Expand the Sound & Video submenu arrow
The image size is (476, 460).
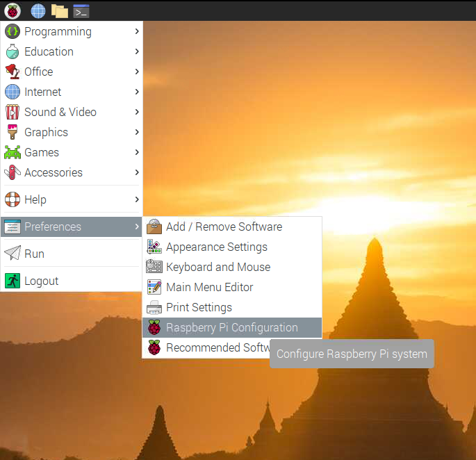[x=137, y=112]
